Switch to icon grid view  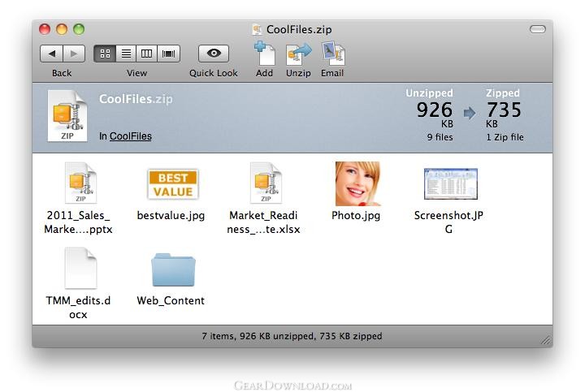coord(105,54)
